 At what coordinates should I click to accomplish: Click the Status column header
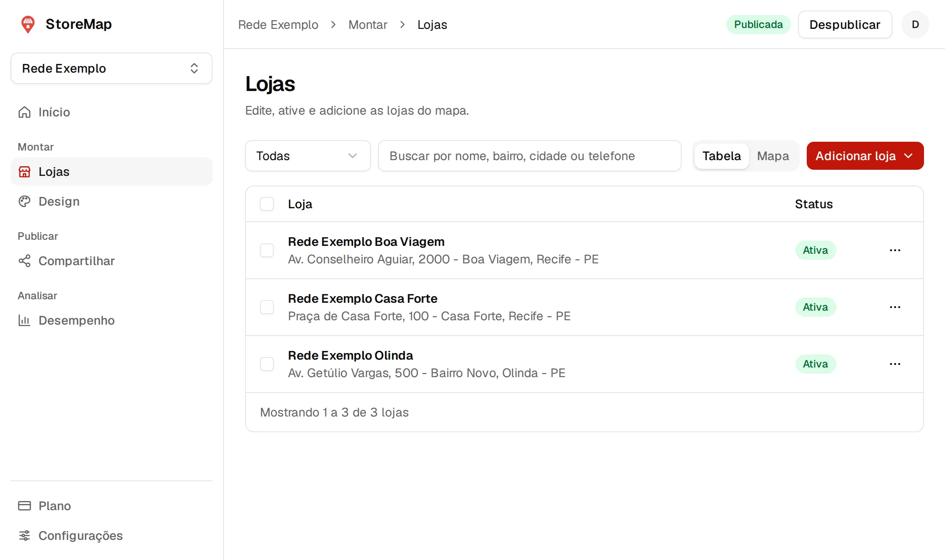coord(814,204)
